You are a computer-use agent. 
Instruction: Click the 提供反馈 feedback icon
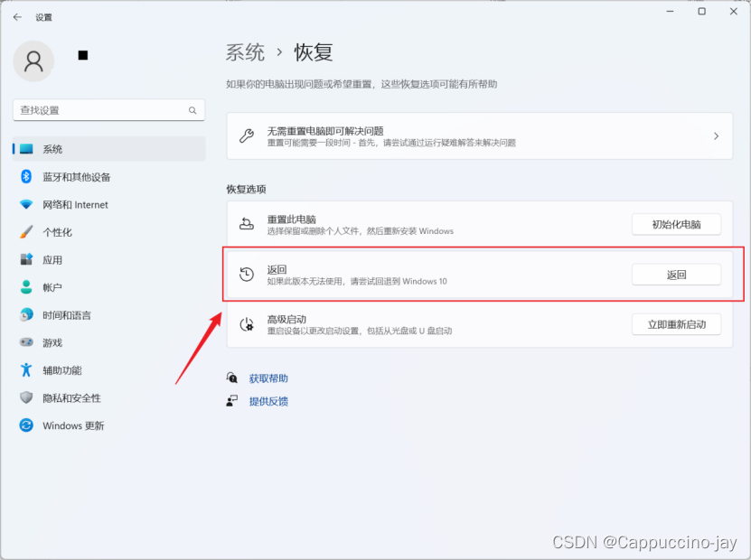pyautogui.click(x=232, y=401)
